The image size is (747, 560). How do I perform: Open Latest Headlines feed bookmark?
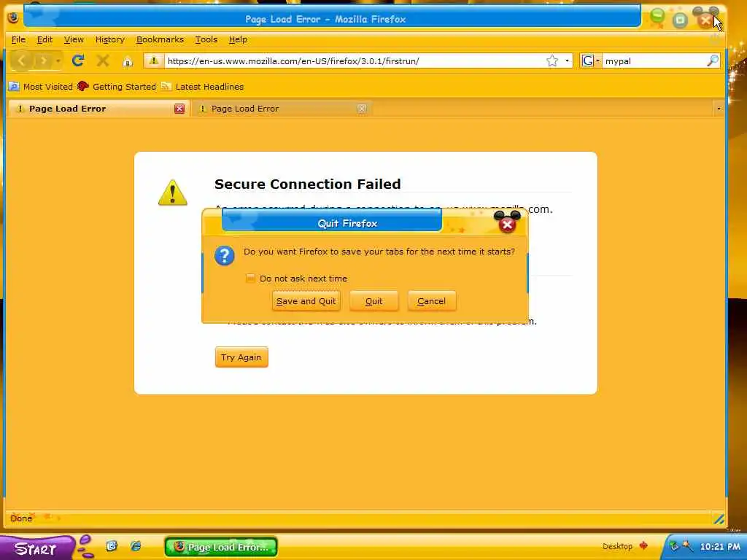point(203,87)
